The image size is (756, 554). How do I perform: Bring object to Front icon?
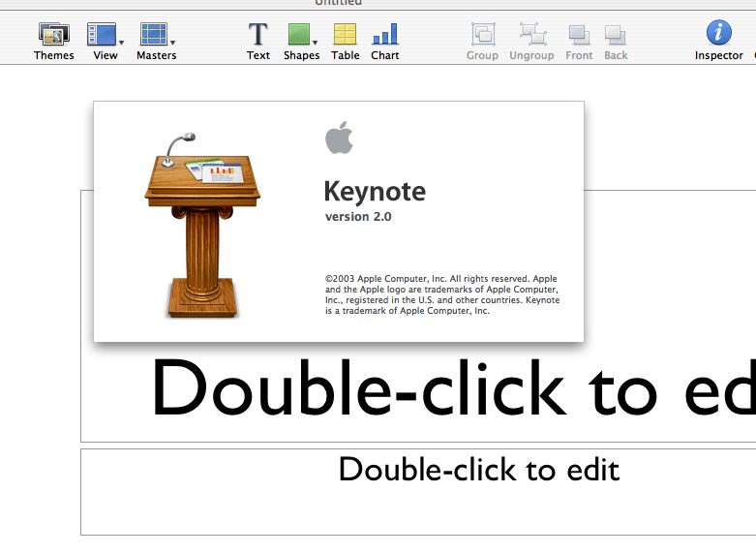coord(579,35)
